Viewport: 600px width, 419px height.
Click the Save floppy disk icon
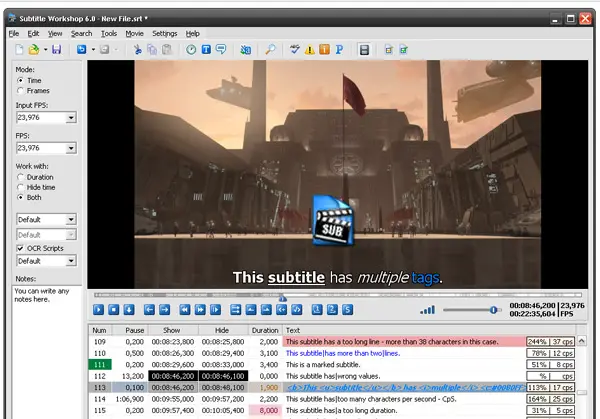[56, 49]
